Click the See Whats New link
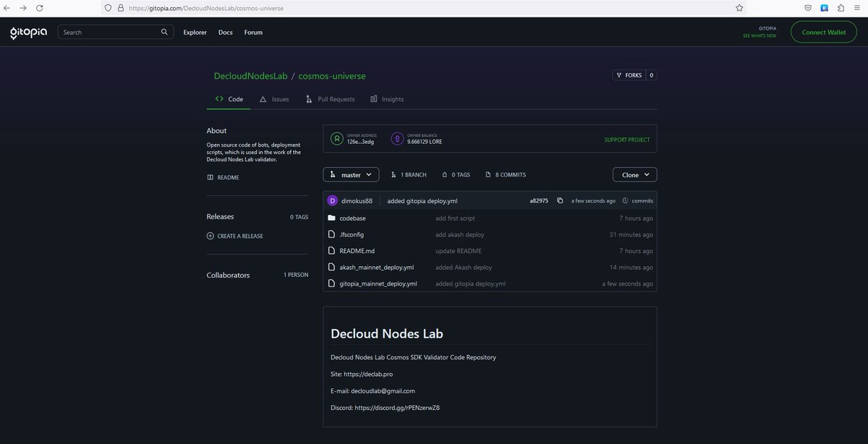 click(759, 35)
